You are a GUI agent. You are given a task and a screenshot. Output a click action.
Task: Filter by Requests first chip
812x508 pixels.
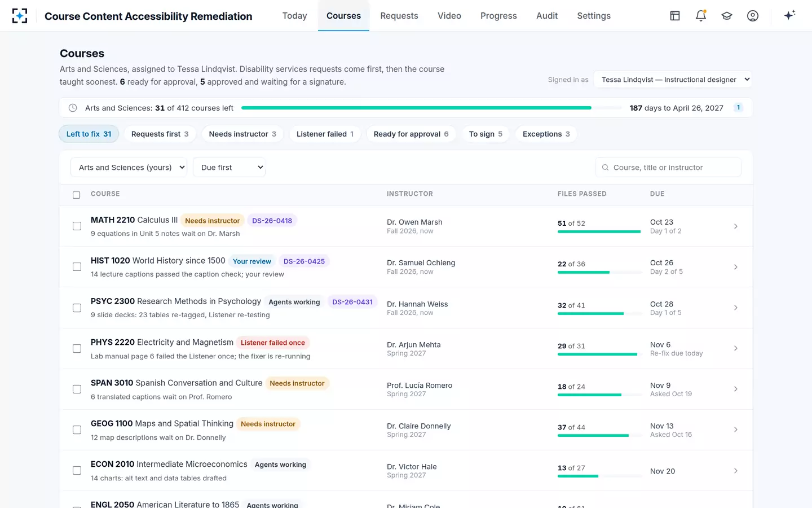(160, 134)
